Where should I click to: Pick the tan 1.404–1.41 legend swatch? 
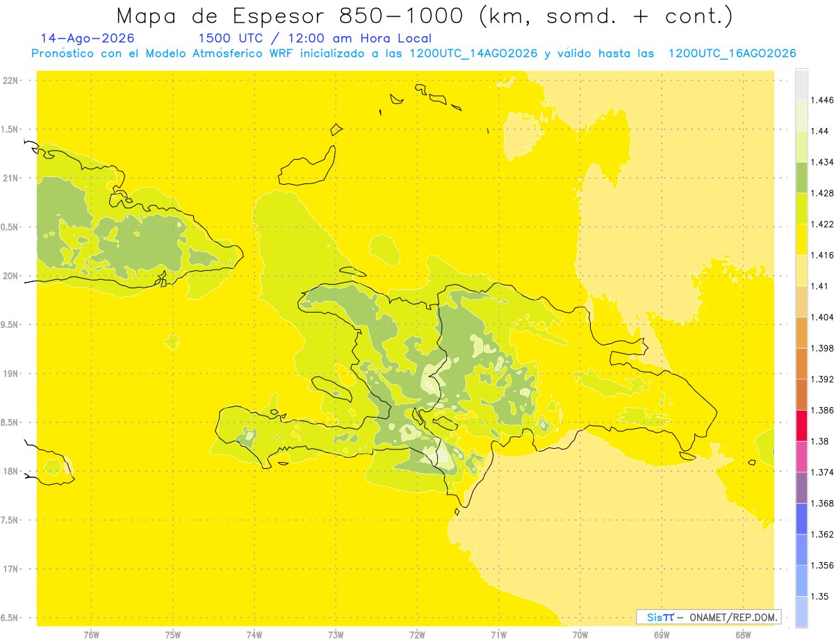[801, 302]
